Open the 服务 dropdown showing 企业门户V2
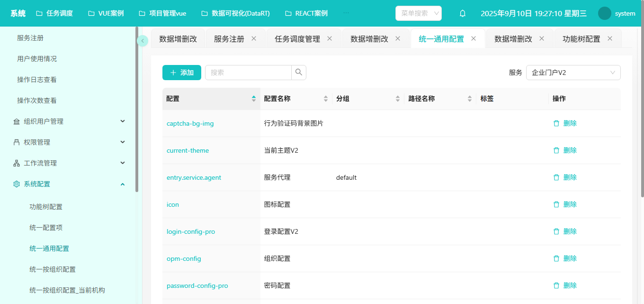644x304 pixels. point(573,73)
